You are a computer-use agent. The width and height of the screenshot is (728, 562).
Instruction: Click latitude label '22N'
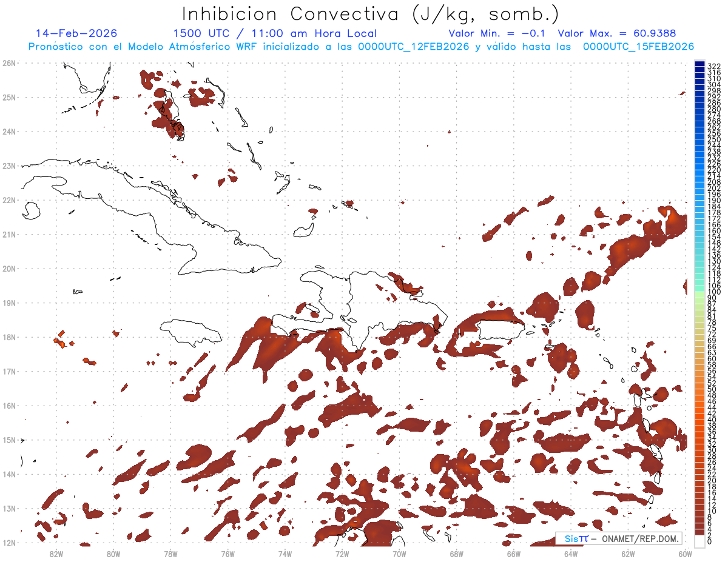pos(9,200)
